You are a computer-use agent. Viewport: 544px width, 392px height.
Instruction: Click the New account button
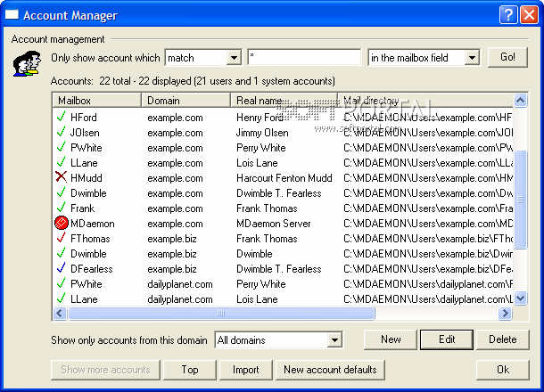[x=391, y=339]
